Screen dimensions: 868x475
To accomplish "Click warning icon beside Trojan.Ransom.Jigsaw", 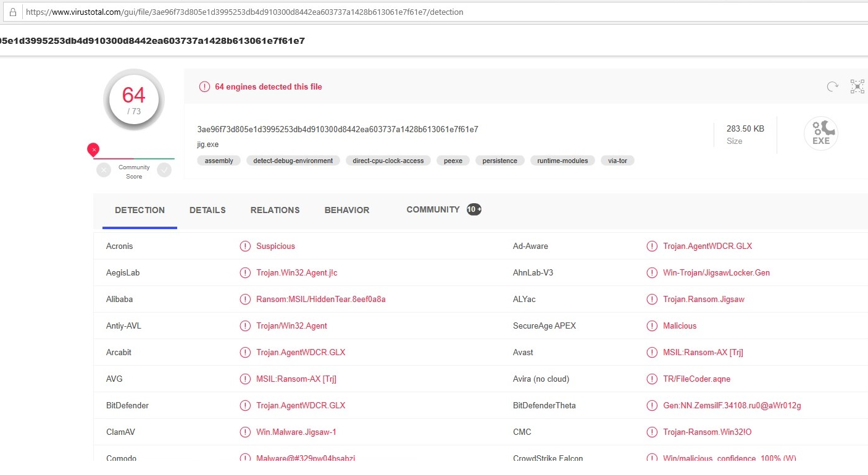I will click(652, 300).
